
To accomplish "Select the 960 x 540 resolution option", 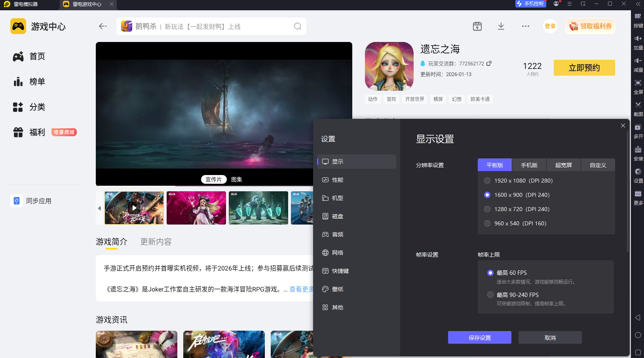I will pos(487,223).
